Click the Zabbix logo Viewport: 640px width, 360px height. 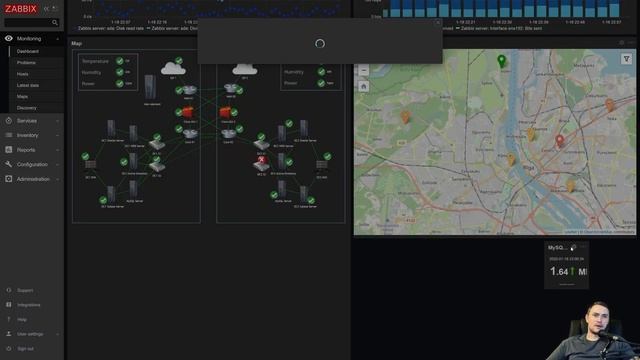21,9
